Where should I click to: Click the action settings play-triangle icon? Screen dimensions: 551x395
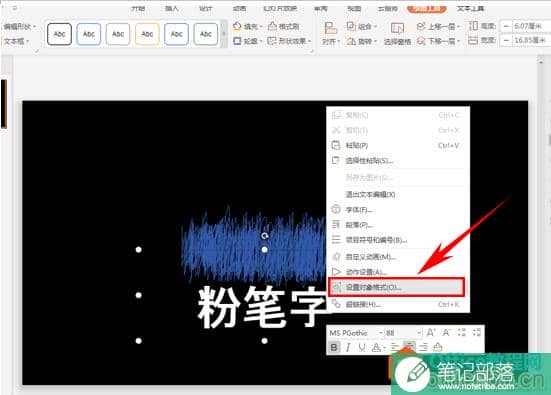(336, 272)
